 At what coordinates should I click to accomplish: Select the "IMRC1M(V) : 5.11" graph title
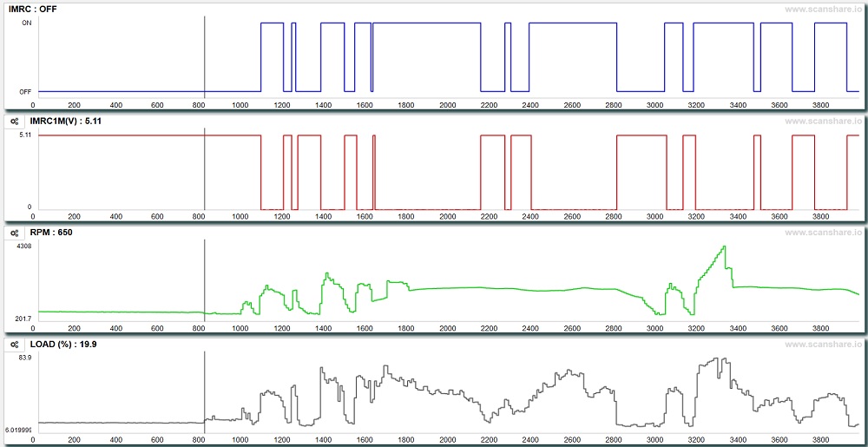66,122
